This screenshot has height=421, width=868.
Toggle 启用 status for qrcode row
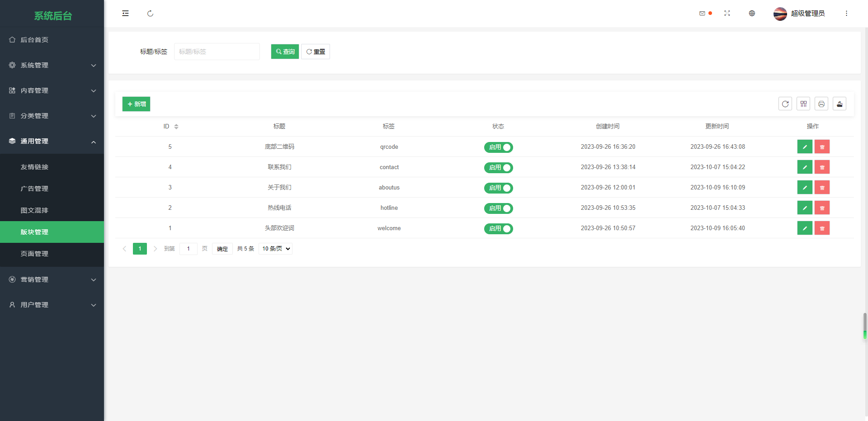[x=498, y=147]
